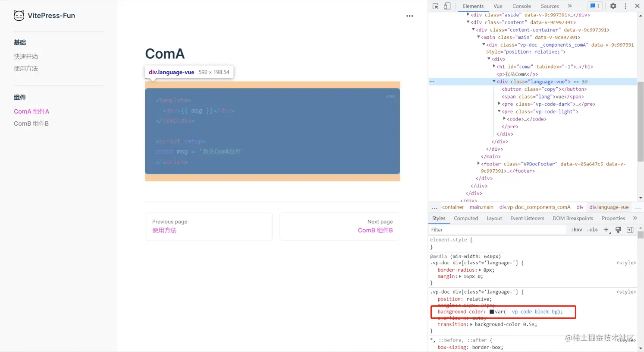
Task: Click the --vp-code-block-bg variable link
Action: (x=533, y=312)
